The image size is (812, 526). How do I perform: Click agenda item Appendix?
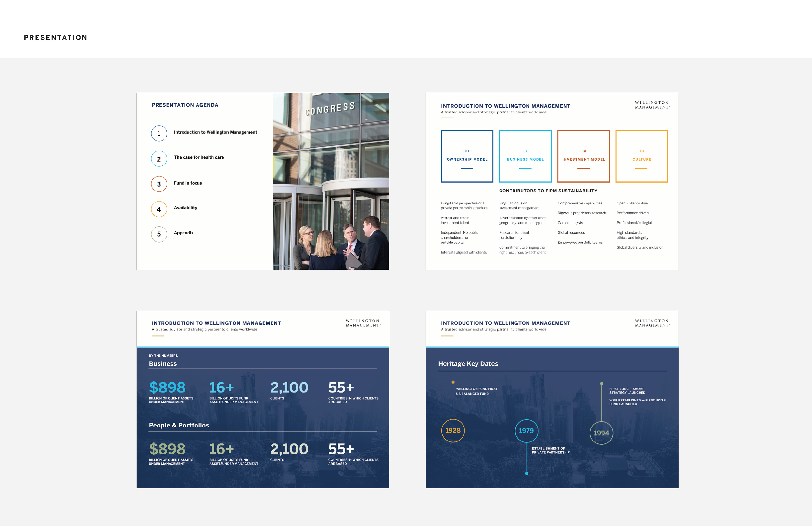[x=184, y=233]
